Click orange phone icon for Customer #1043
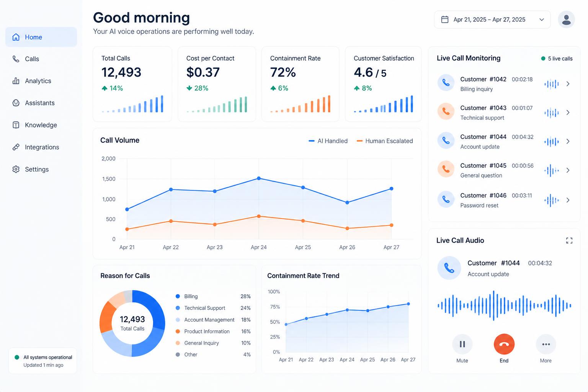588x392 pixels. pos(446,111)
